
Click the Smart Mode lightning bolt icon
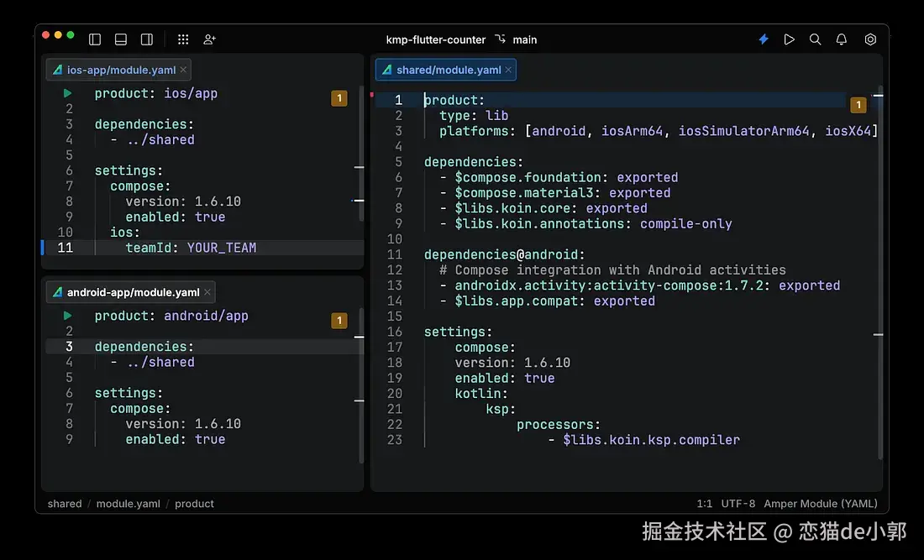coord(764,39)
